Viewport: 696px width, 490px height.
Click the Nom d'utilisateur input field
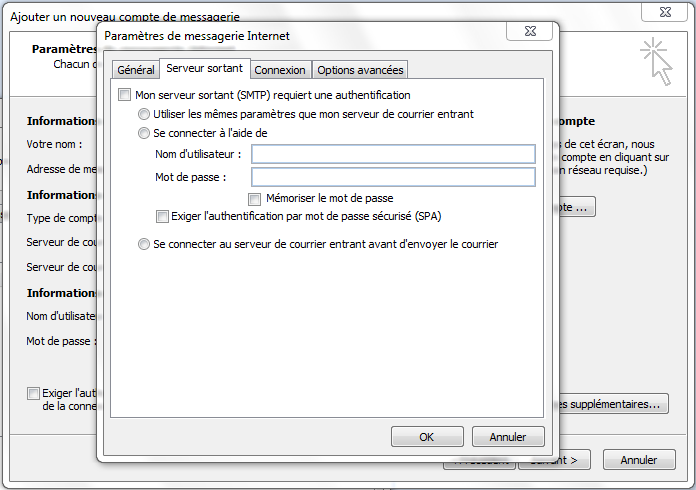click(x=393, y=154)
